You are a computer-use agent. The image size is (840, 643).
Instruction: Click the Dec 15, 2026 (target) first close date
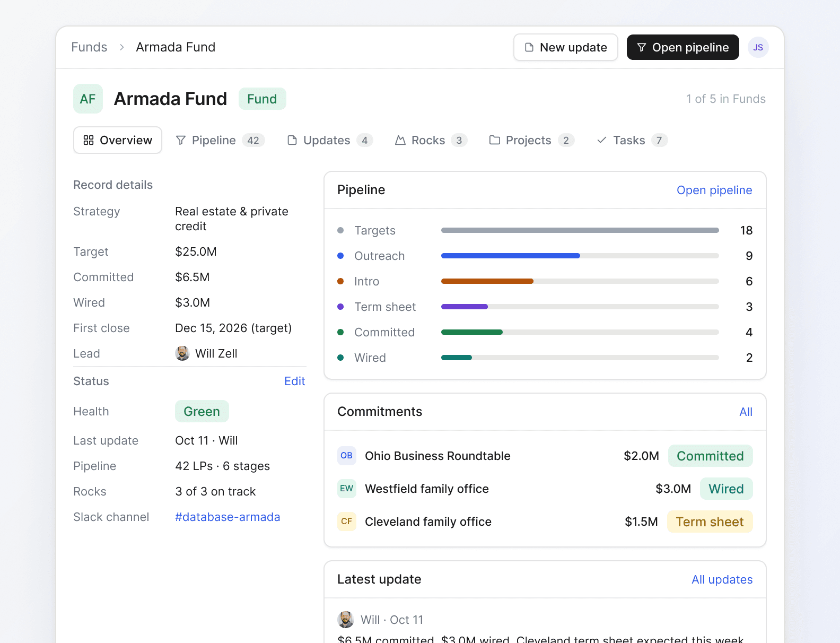click(x=233, y=328)
